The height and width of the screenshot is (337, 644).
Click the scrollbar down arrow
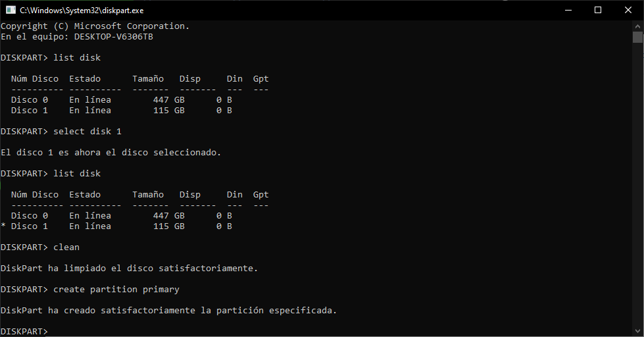tap(637, 331)
